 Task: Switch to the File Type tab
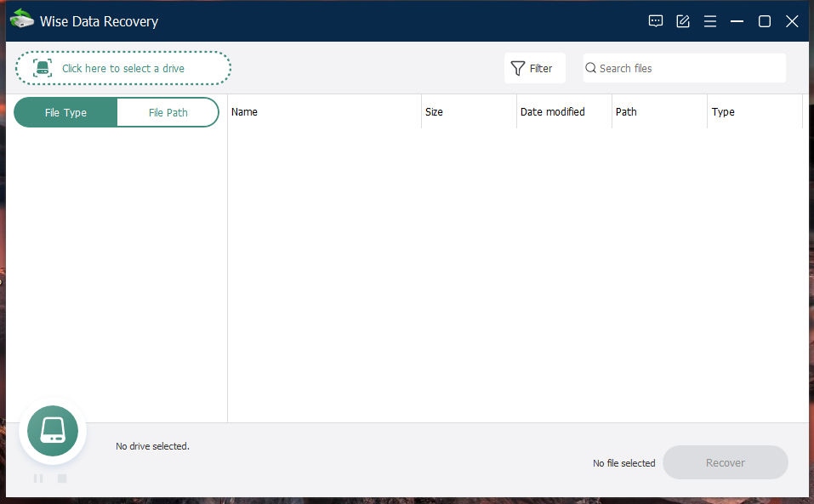65,112
